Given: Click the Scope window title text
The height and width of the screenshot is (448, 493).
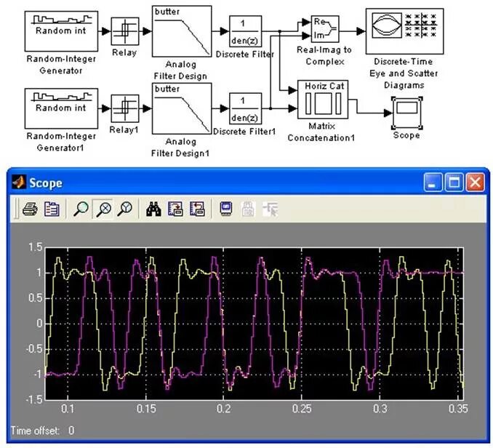Looking at the screenshot, I should pos(46,183).
